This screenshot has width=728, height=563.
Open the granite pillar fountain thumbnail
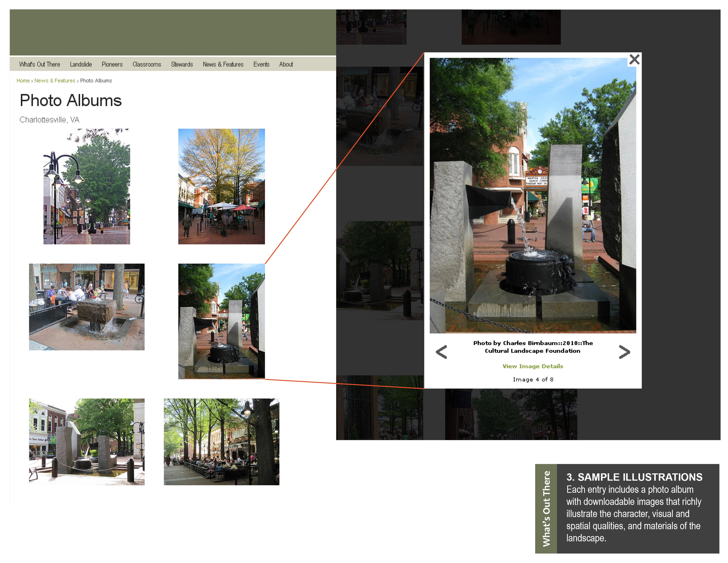tap(222, 321)
